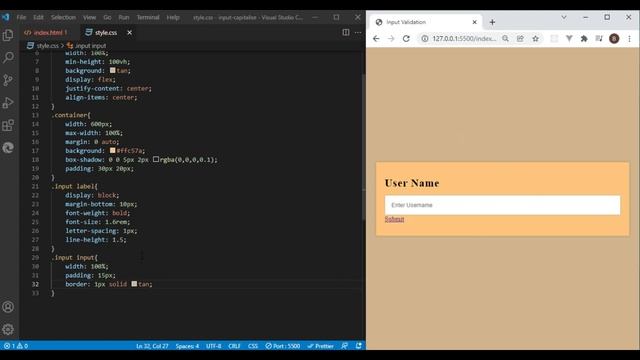Image resolution: width=640 pixels, height=360 pixels.
Task: Open Chrome media control icon
Action: pos(599,38)
